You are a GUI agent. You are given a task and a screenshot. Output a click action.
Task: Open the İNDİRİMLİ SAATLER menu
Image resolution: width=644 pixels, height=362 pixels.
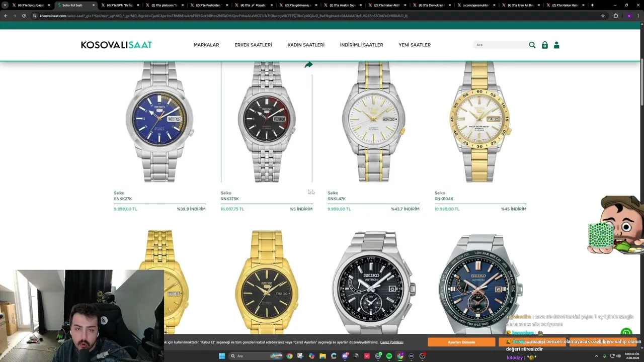click(361, 45)
